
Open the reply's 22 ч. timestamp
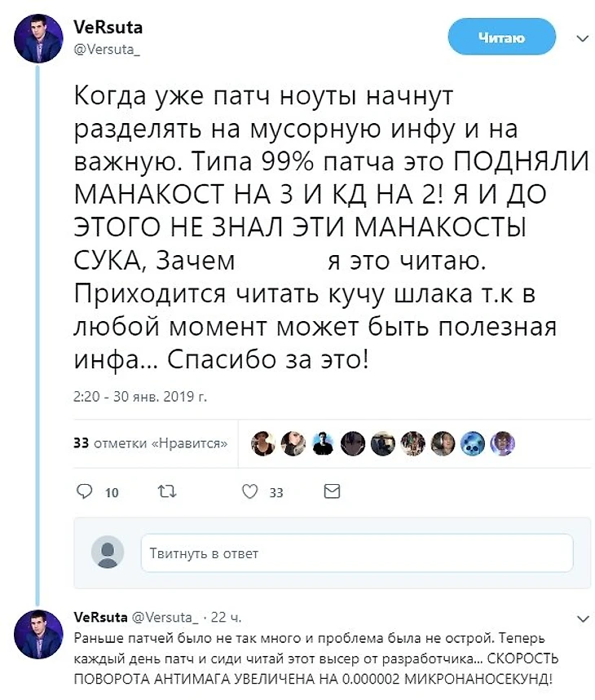(227, 616)
